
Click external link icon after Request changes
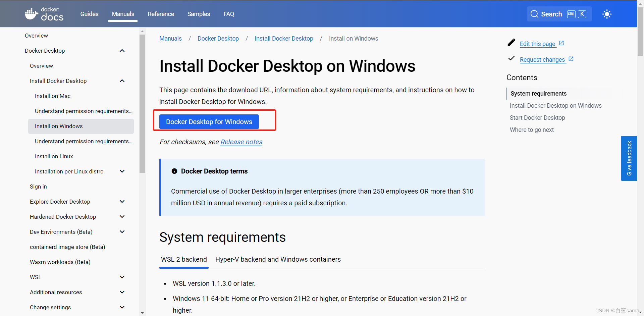[571, 59]
